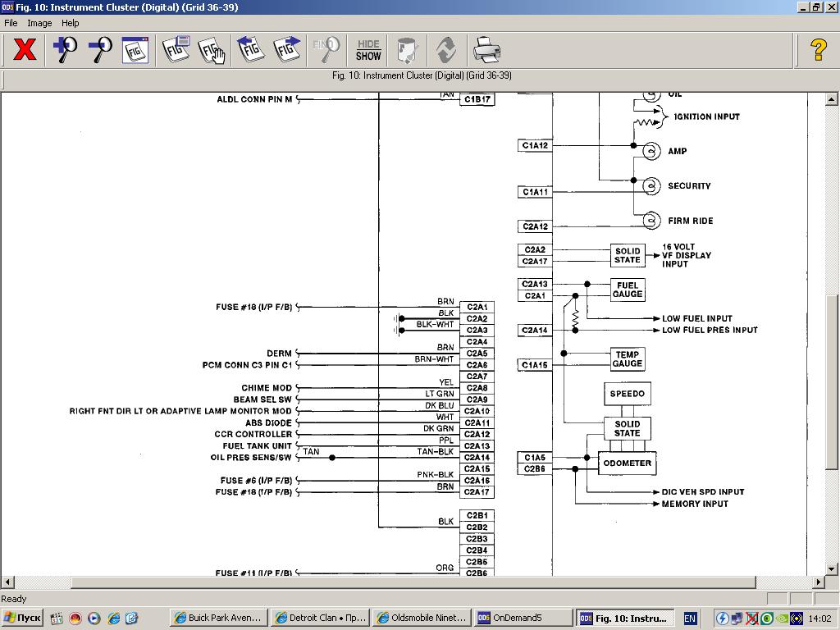Open the figure list icon
The height and width of the screenshot is (630, 840).
176,50
